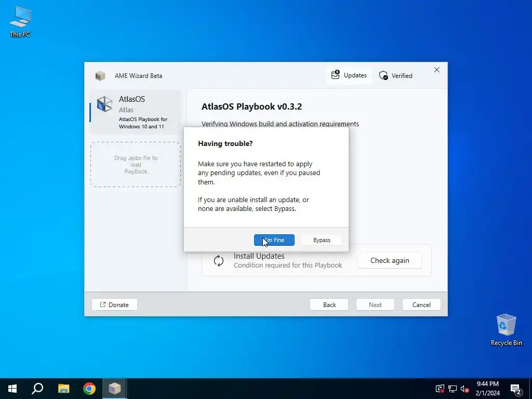Click the AtlasOS cube logo icon

point(104,104)
